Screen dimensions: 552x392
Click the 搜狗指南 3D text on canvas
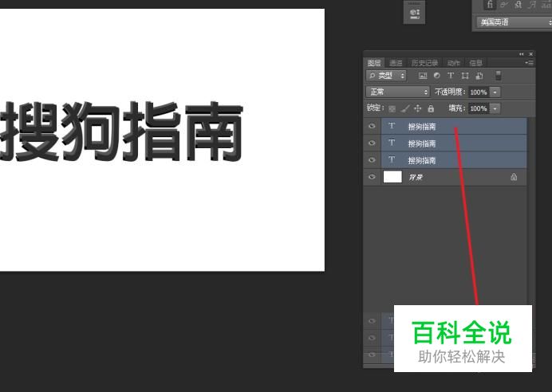(x=121, y=131)
